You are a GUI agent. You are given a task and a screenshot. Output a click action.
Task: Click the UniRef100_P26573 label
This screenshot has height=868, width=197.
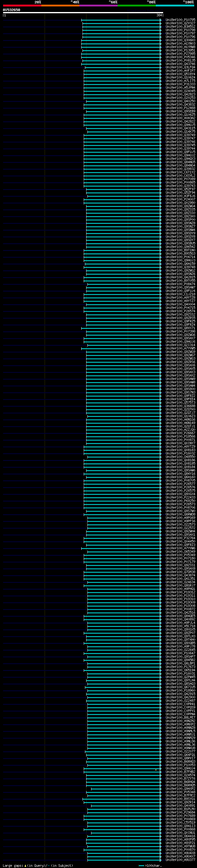[x=180, y=504]
